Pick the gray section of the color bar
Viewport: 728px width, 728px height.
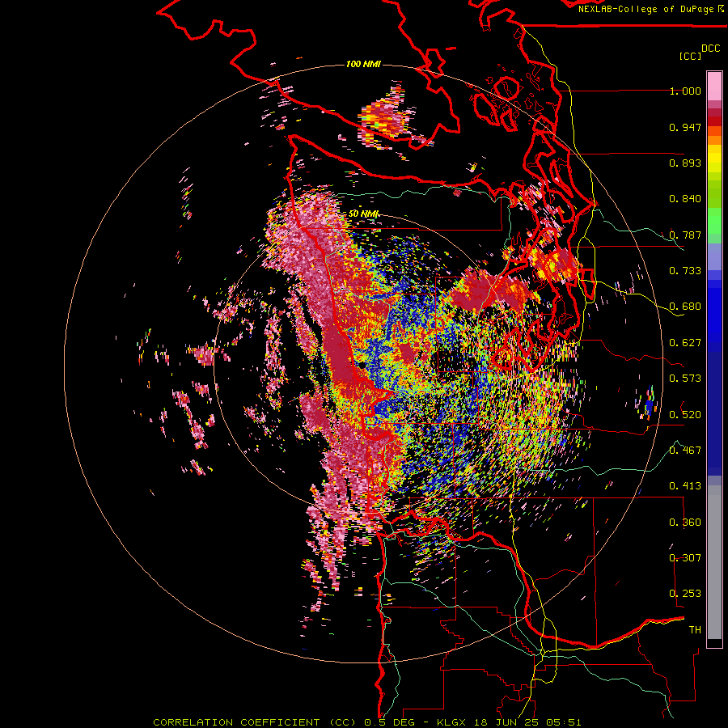pyautogui.click(x=714, y=562)
